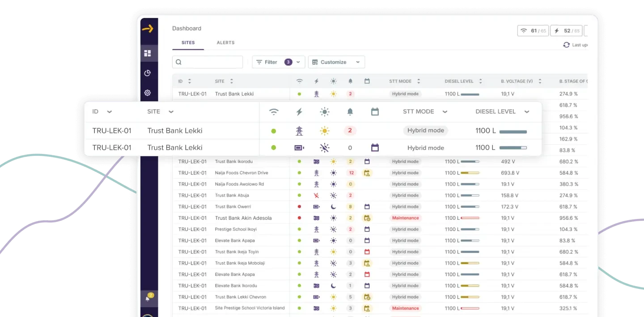
Task: Click the diesel level bar of Naija Foods Chevron Drive
Action: click(470, 173)
